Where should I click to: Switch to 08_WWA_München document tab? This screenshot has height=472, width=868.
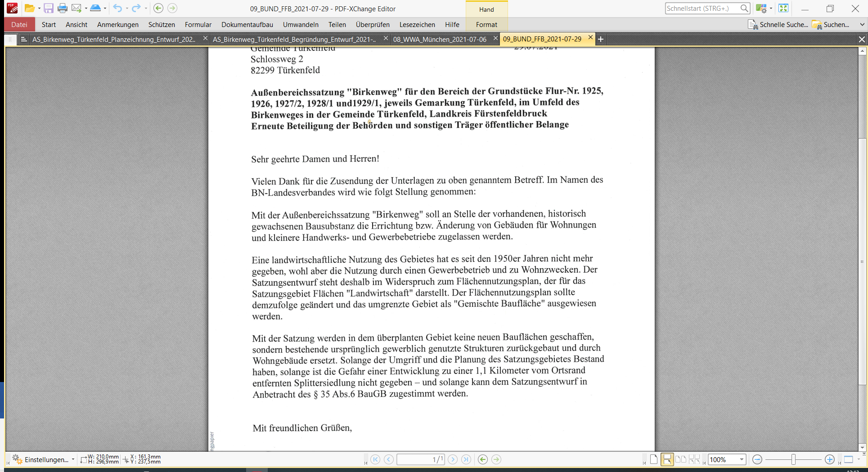(x=440, y=39)
